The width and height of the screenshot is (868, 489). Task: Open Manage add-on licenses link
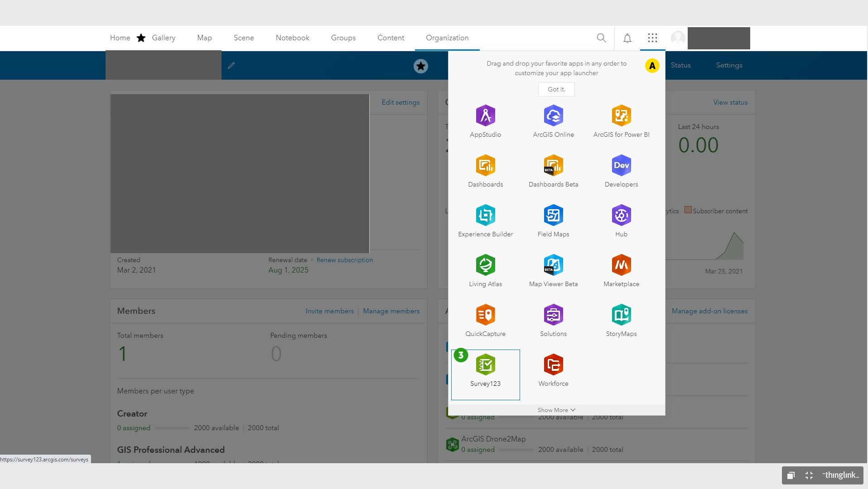pyautogui.click(x=709, y=311)
